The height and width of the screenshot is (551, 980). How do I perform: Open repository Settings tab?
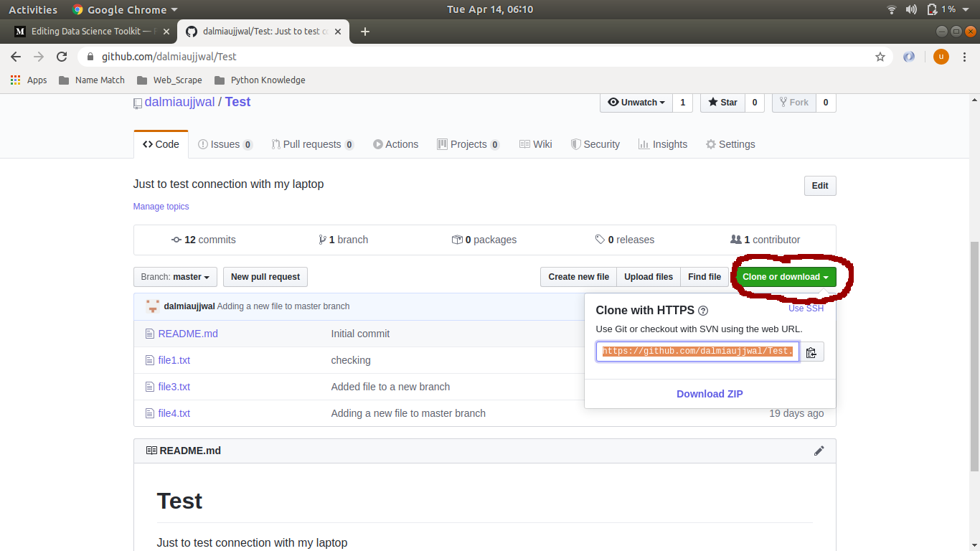pos(730,144)
